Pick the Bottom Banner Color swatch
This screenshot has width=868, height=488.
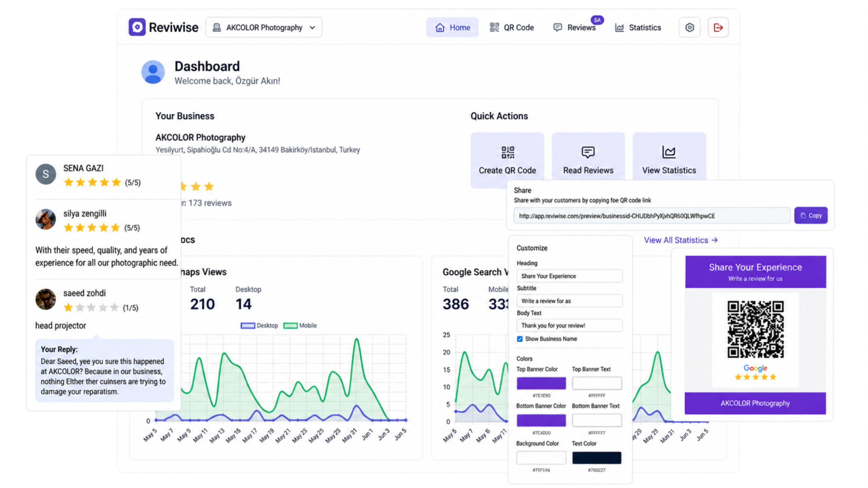click(541, 420)
